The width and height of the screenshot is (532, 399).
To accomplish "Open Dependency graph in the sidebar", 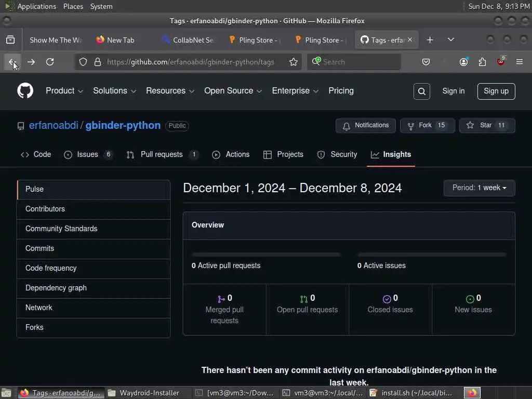I will [94, 288].
